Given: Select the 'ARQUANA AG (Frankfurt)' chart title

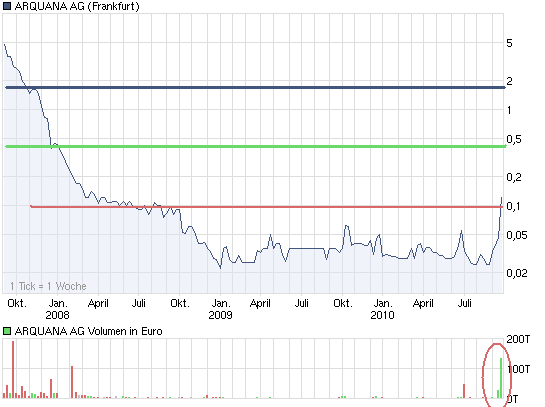Looking at the screenshot, I should click(x=77, y=6).
